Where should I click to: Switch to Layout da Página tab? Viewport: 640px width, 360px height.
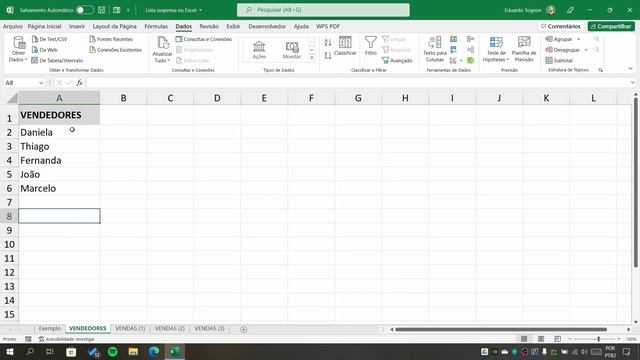[x=115, y=26]
